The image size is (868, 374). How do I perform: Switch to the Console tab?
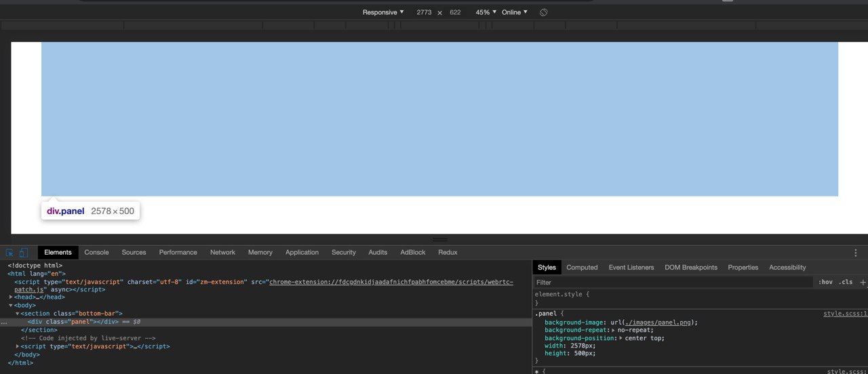click(x=96, y=252)
